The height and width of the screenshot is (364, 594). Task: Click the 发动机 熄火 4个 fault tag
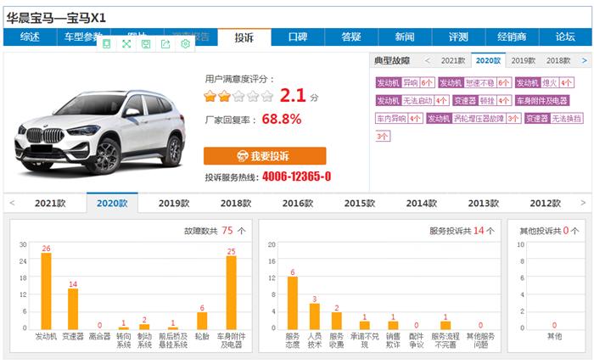tap(545, 82)
